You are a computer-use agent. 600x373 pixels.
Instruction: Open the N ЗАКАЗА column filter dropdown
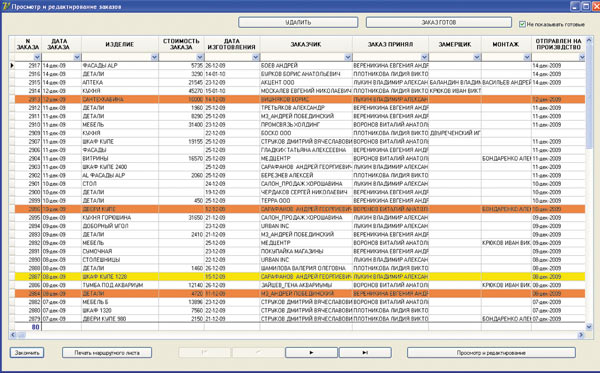(37, 57)
